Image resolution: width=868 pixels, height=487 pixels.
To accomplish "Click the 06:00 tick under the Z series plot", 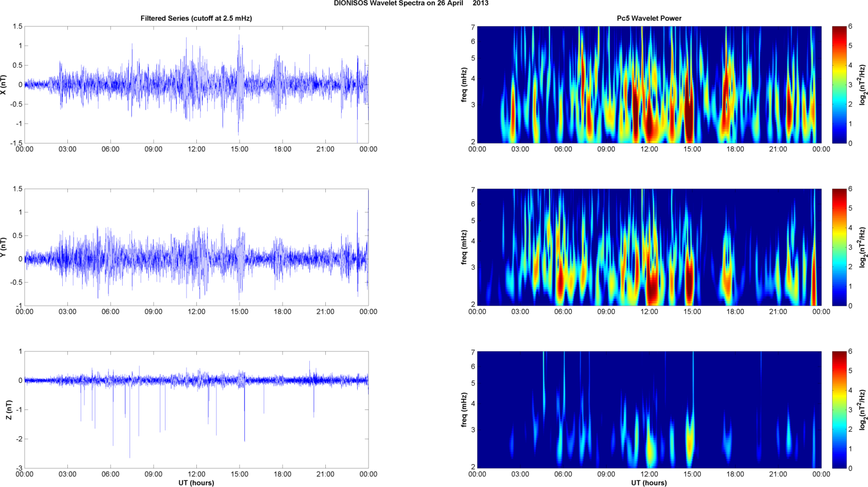I will click(111, 474).
